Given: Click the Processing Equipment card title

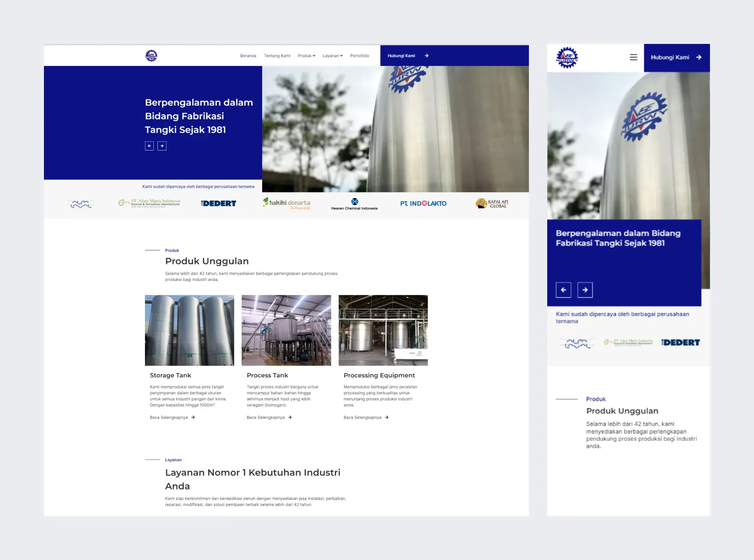Looking at the screenshot, I should click(x=379, y=375).
